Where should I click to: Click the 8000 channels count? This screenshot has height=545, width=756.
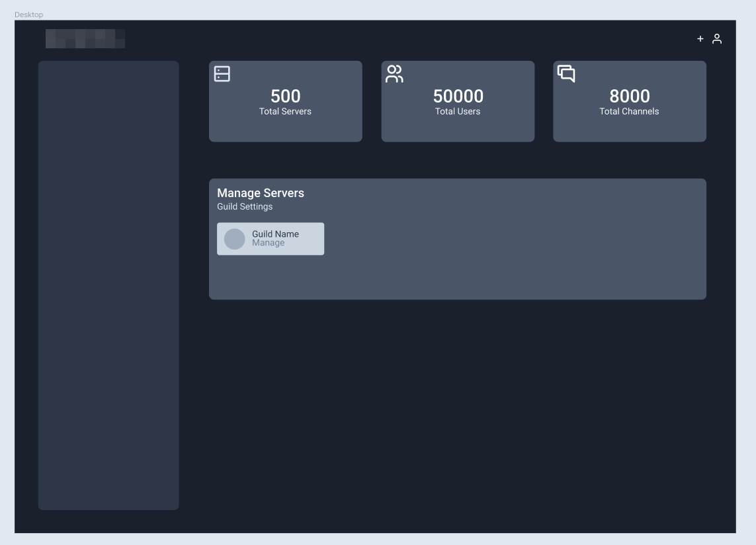(630, 96)
